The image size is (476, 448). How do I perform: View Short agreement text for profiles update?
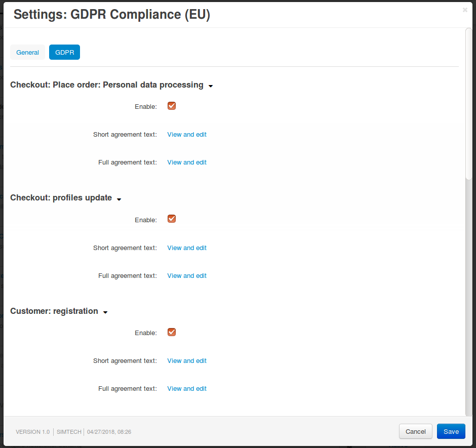(x=187, y=248)
